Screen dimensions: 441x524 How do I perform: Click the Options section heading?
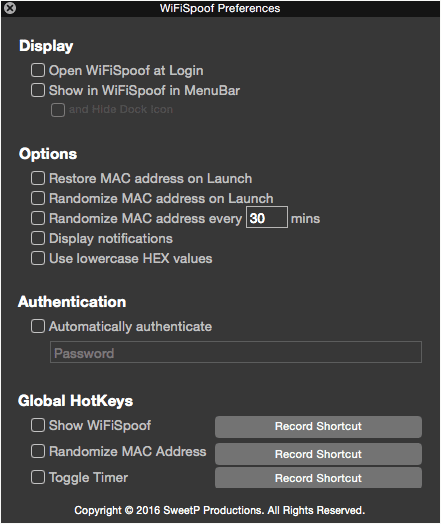[x=48, y=154]
